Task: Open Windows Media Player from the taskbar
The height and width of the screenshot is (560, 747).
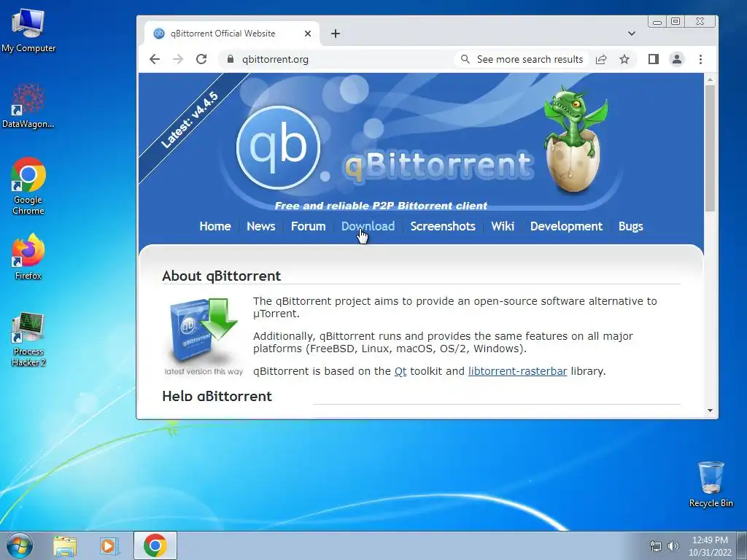Action: 109,545
